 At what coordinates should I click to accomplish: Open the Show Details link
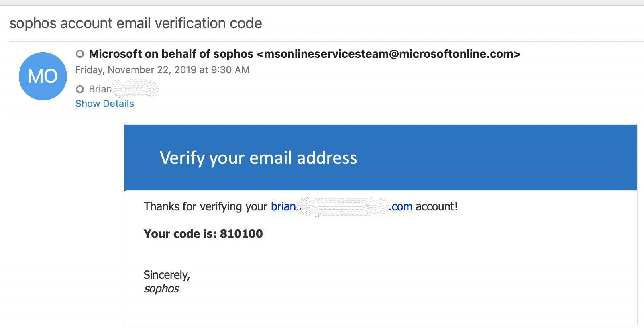(104, 104)
